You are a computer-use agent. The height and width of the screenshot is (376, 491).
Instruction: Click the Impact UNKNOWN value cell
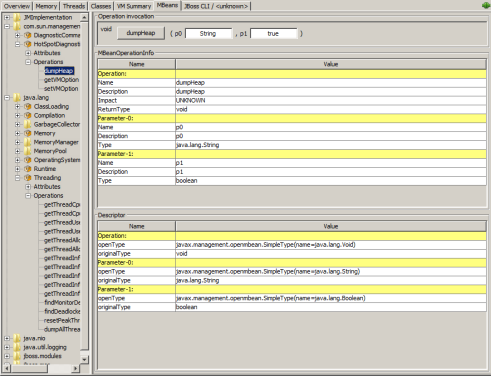331,101
